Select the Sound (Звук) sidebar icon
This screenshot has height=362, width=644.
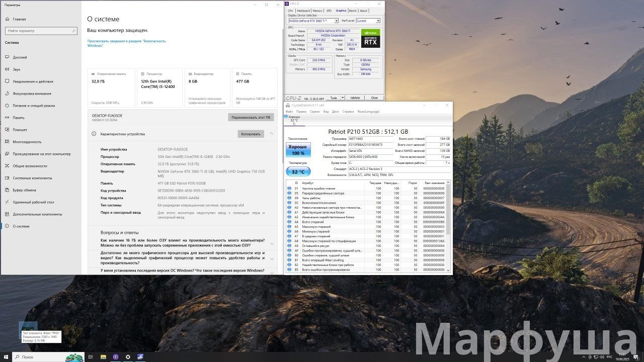8,69
